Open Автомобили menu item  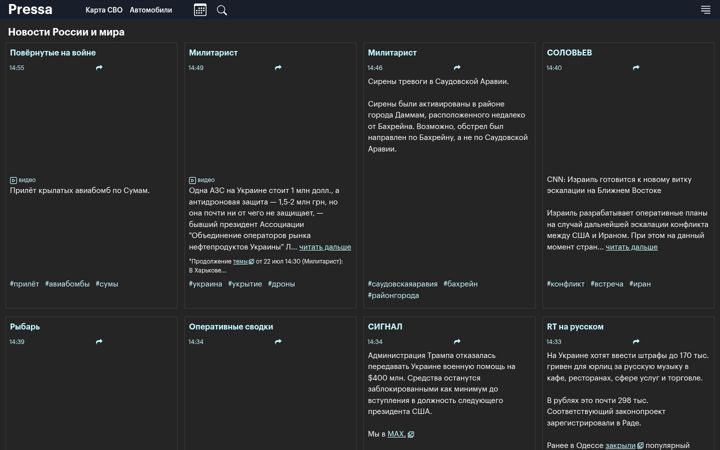point(151,10)
